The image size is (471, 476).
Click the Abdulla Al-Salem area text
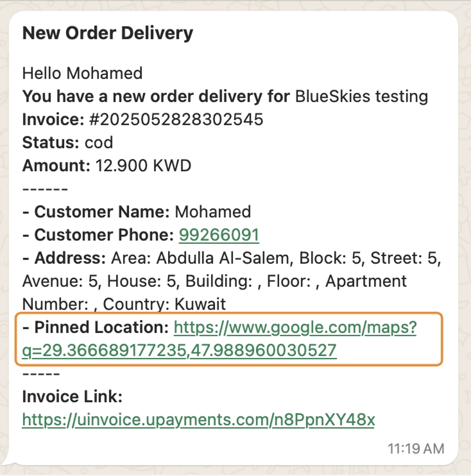[223, 258]
